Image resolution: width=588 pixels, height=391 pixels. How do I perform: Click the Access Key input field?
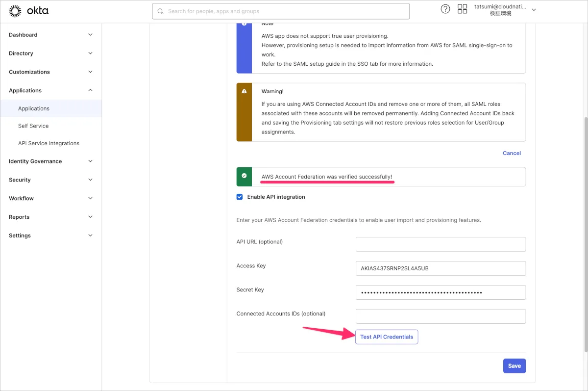coord(441,268)
